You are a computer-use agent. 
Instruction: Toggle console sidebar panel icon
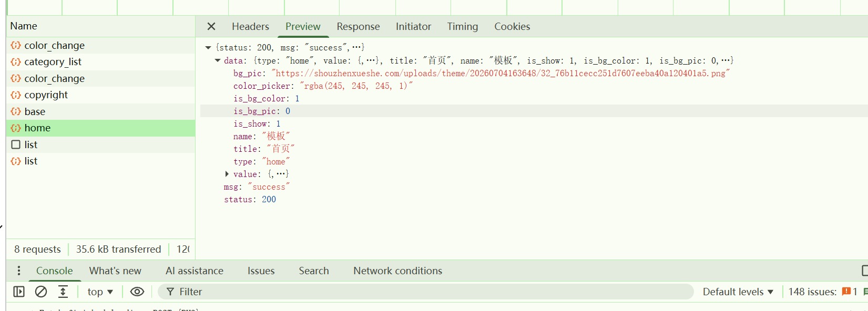(x=19, y=292)
